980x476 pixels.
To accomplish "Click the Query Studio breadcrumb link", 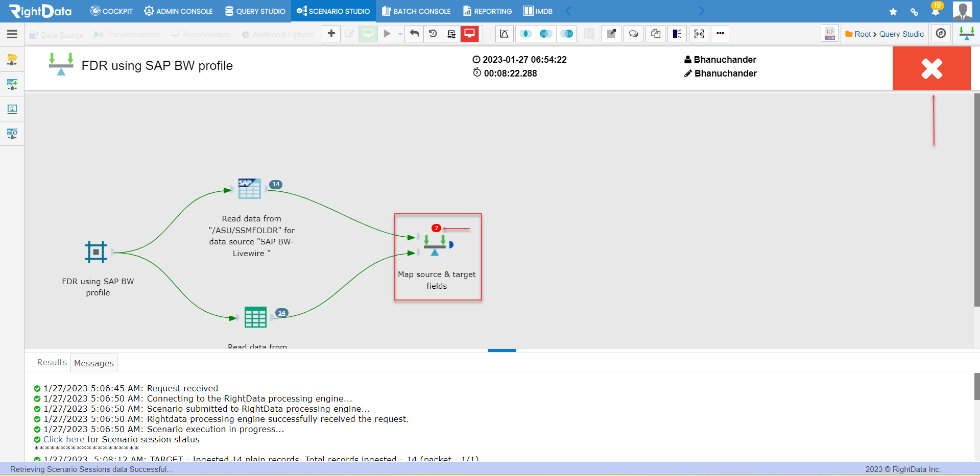I will (901, 34).
